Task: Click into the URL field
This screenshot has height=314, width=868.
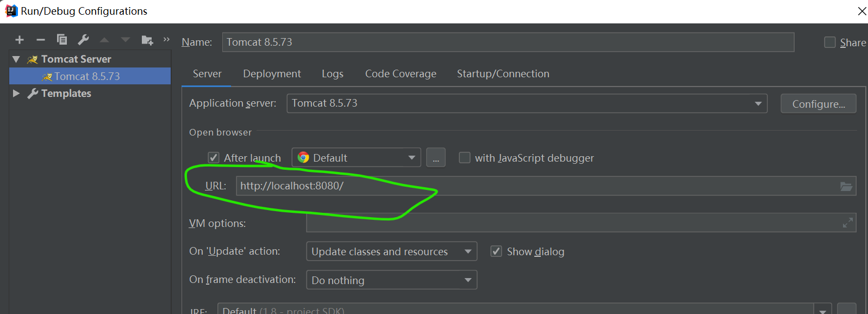Action: click(x=546, y=186)
